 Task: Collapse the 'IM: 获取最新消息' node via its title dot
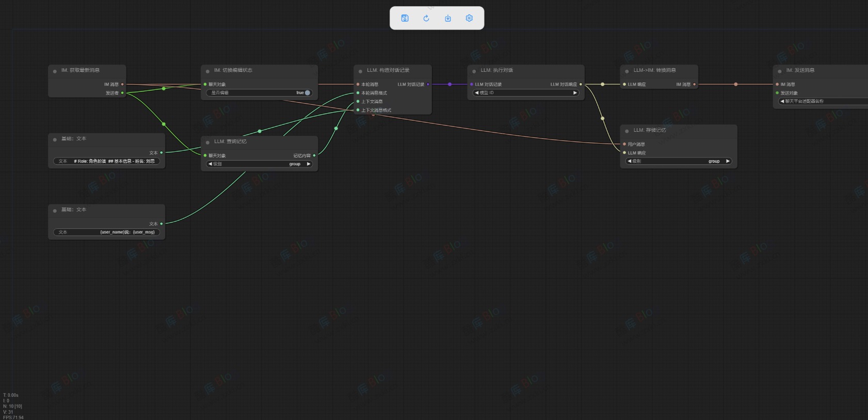(x=55, y=71)
